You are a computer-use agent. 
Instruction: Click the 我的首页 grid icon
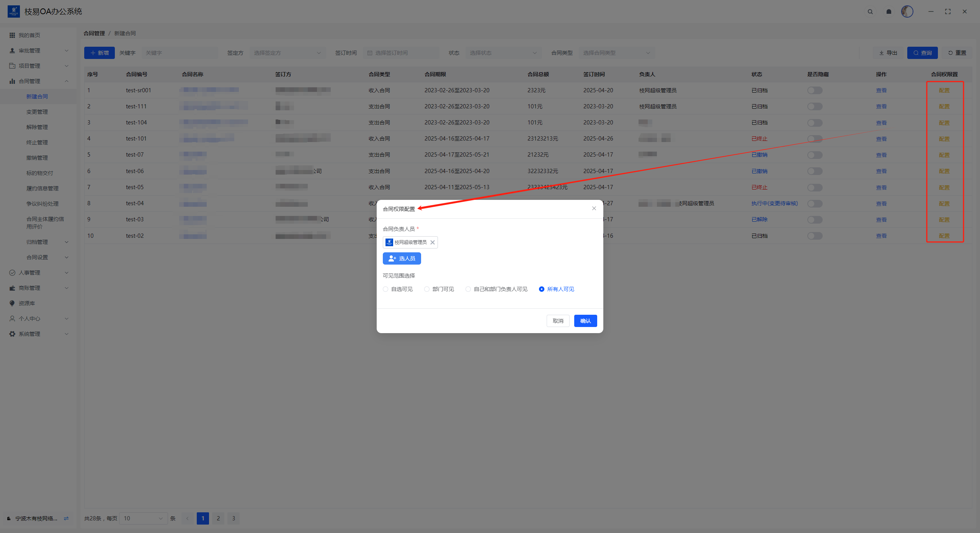coord(12,35)
